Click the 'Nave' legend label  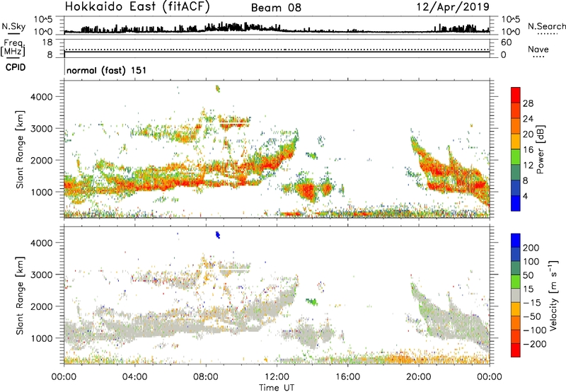pos(538,50)
